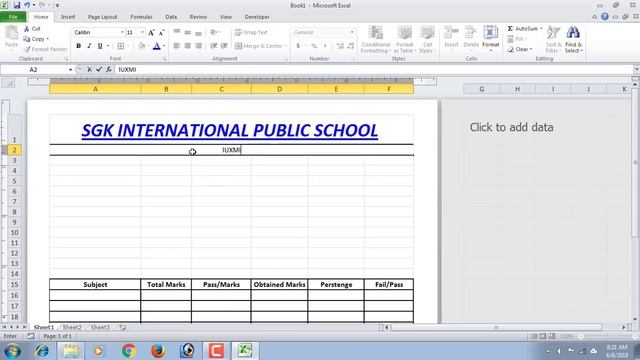Click the Align Text Left icon
The height and width of the screenshot is (360, 640).
[x=177, y=46]
